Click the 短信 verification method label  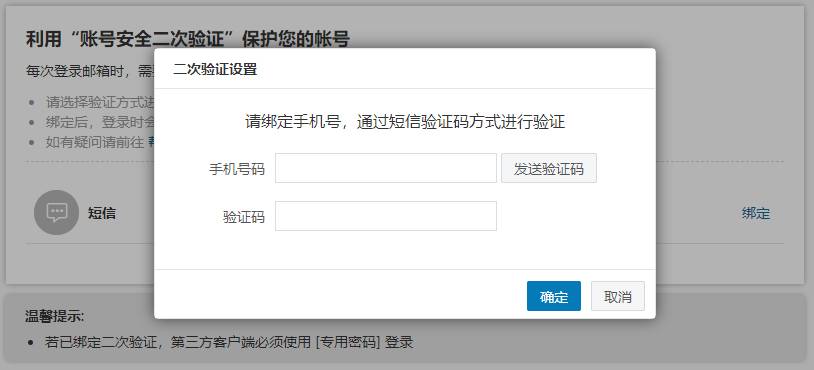[102, 213]
